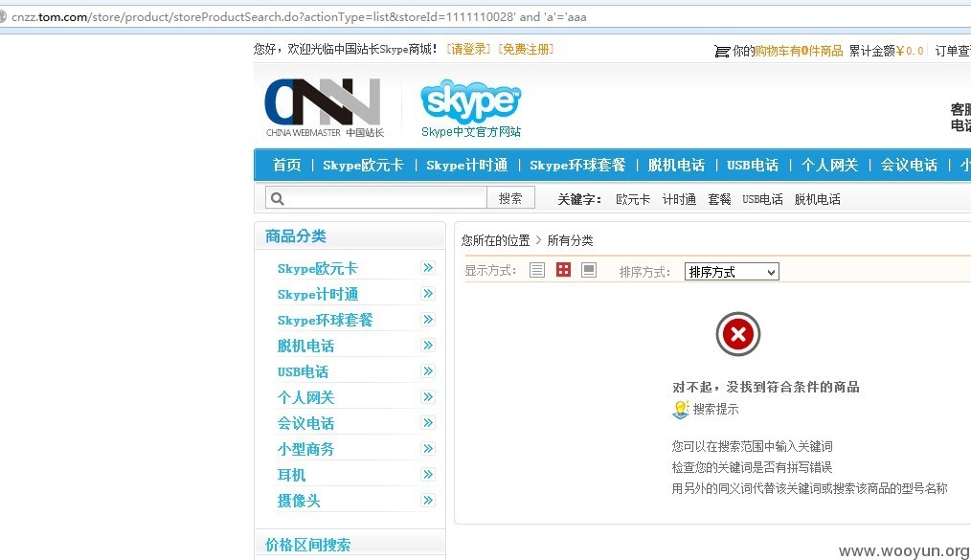Select 摄像头 in sidebar categories
The image size is (971, 560).
[x=299, y=501]
